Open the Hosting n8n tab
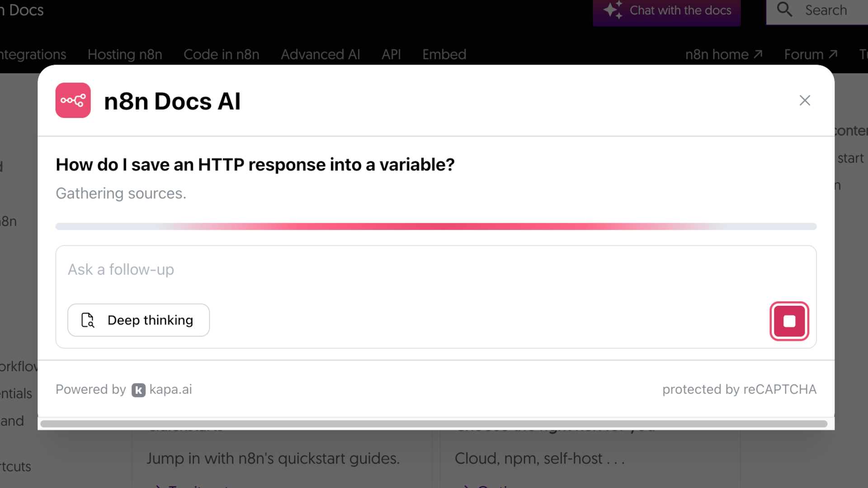The width and height of the screenshot is (868, 488). pos(125,54)
